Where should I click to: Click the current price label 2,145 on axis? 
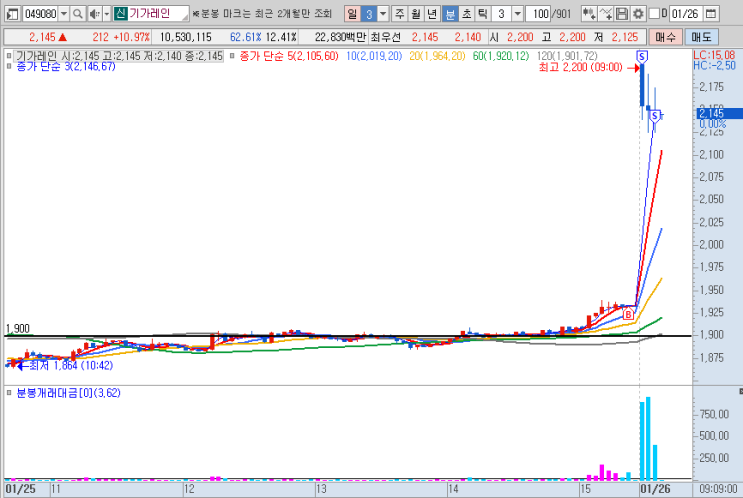[x=718, y=114]
